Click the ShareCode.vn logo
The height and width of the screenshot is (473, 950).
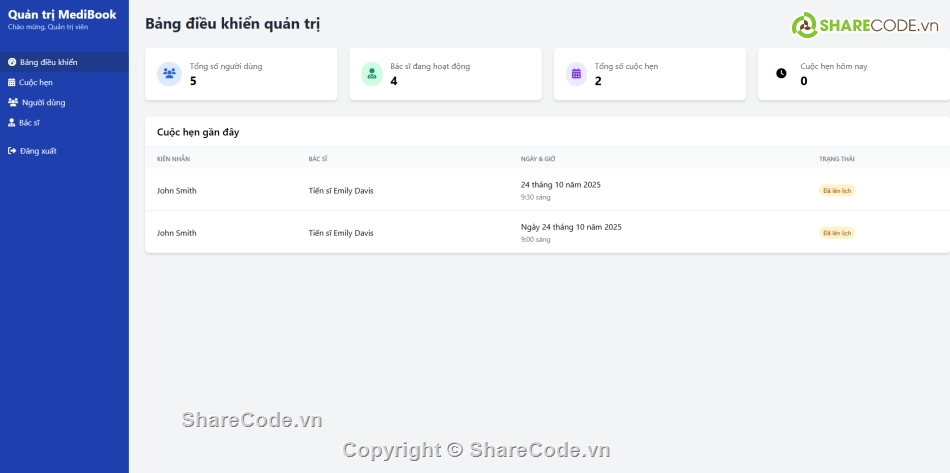(x=858, y=25)
